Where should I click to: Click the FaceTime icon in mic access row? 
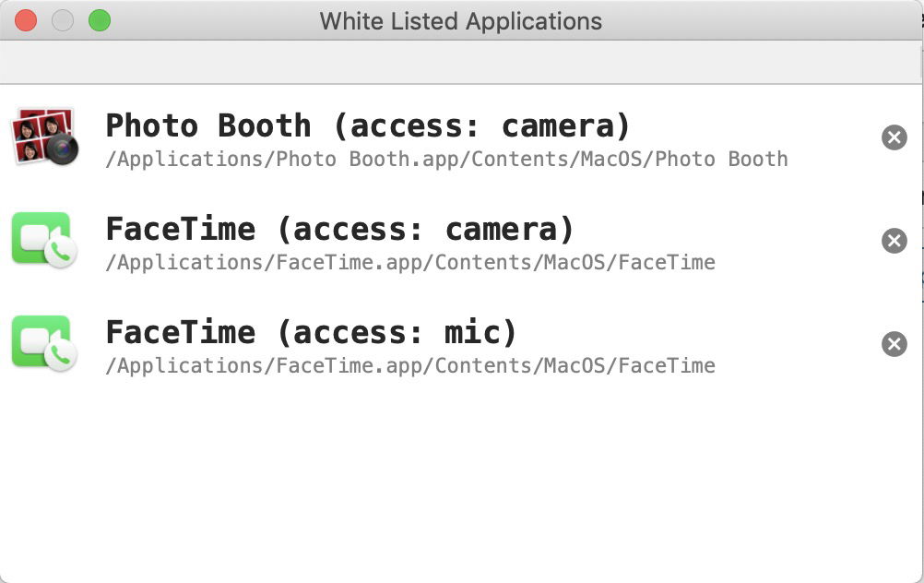coord(41,343)
